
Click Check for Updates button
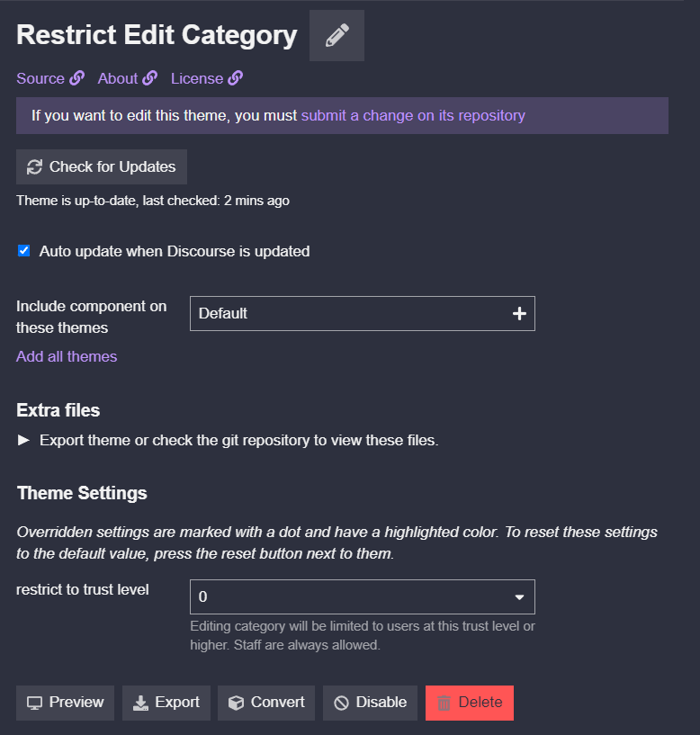102,166
